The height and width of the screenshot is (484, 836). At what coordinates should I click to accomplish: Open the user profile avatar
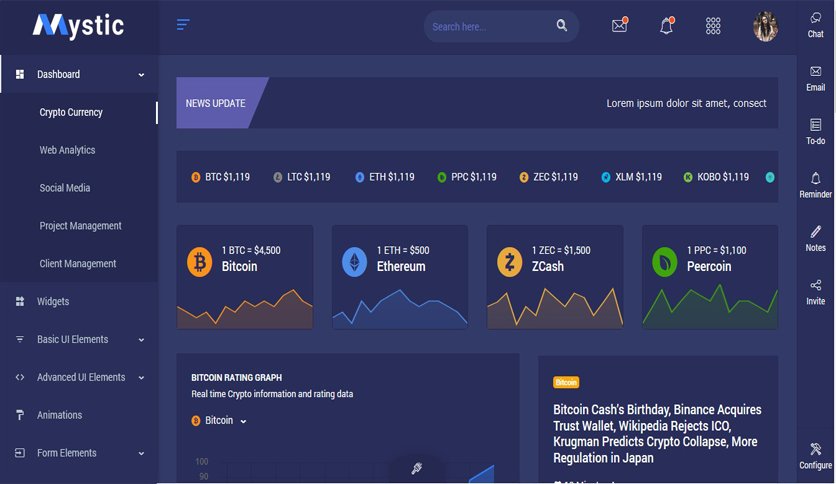click(x=765, y=26)
